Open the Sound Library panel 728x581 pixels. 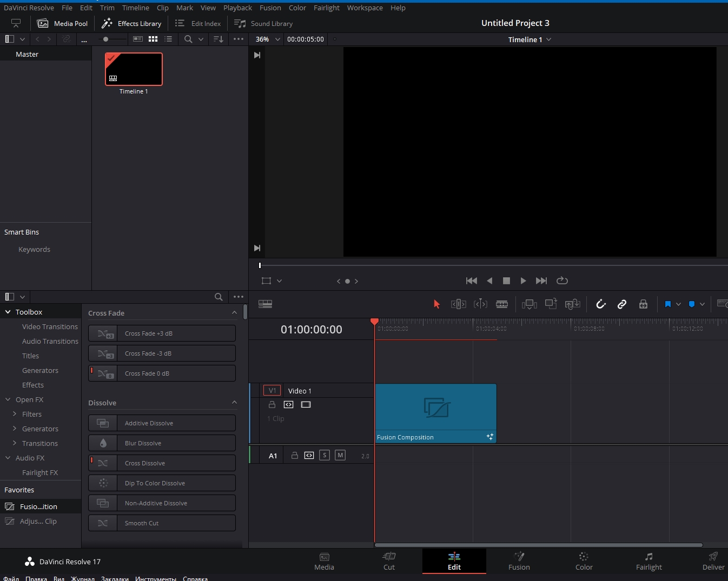tap(263, 23)
